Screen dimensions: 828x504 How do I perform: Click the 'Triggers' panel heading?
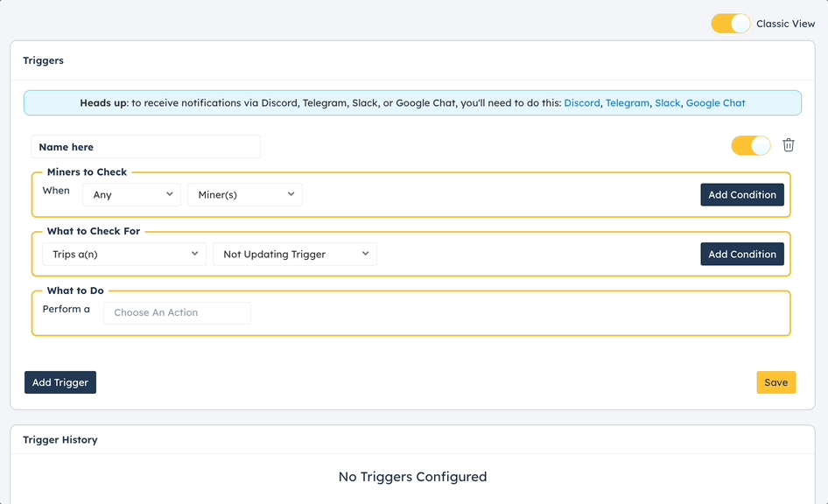coord(43,60)
